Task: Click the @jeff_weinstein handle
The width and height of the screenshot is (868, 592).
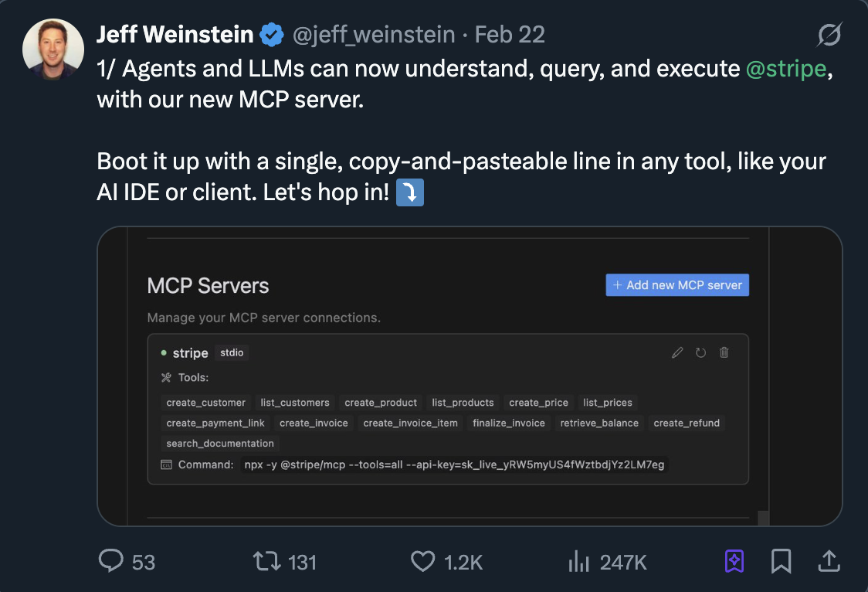Action: [373, 35]
